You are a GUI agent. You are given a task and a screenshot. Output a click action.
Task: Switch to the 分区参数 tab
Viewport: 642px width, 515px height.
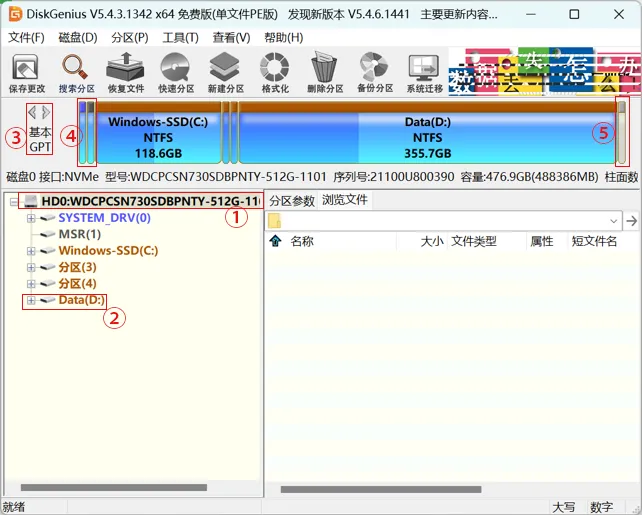click(292, 201)
